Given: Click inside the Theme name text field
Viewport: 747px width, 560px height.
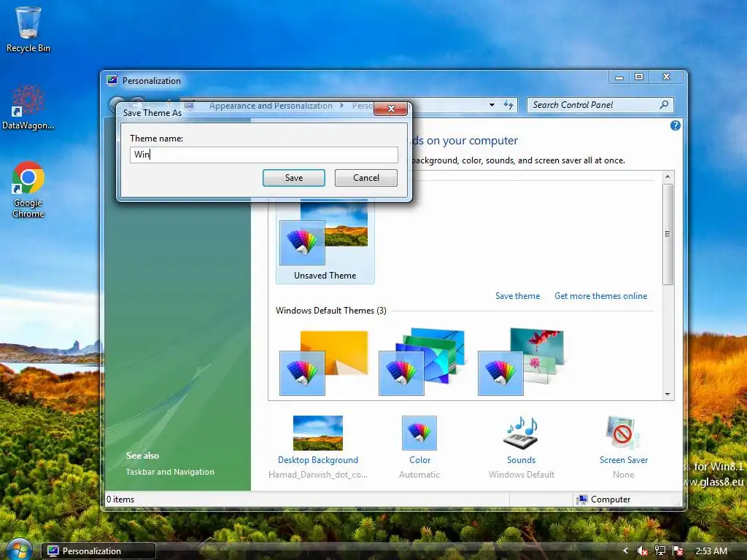Looking at the screenshot, I should point(264,155).
